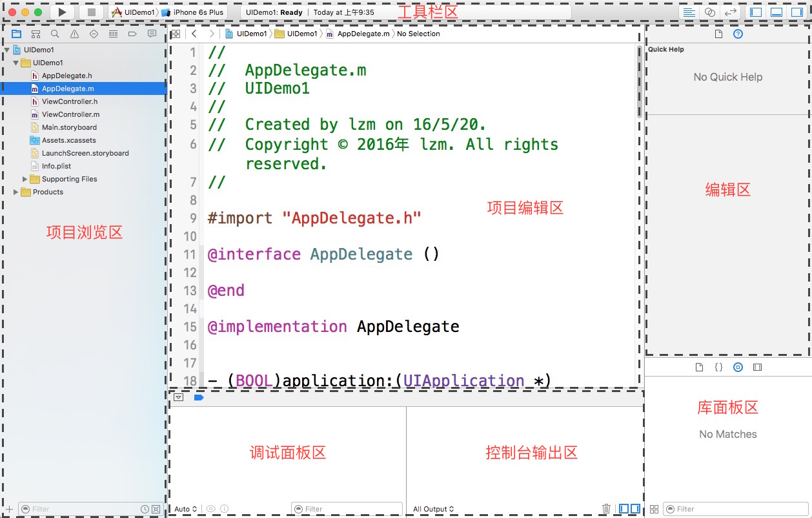Collapse the UIDemo1 project tree
812x518 pixels.
7,50
